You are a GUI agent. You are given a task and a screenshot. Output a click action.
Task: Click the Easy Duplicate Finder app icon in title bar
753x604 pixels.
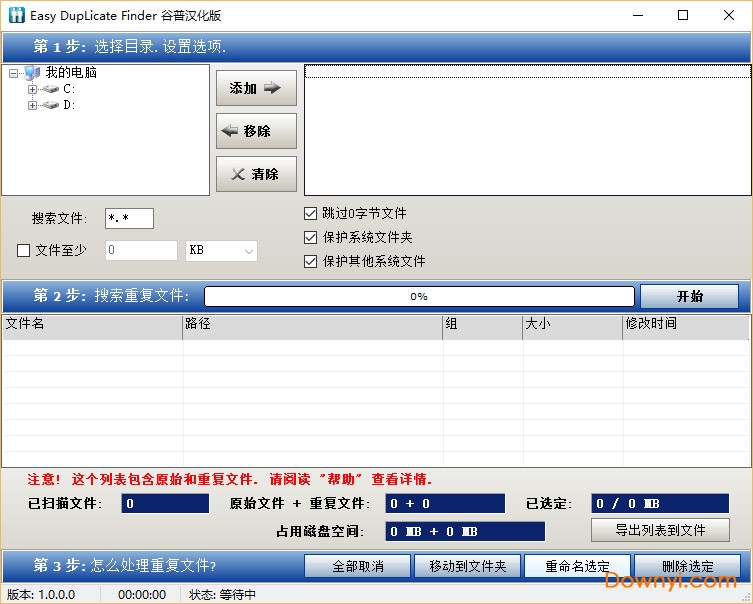16,15
